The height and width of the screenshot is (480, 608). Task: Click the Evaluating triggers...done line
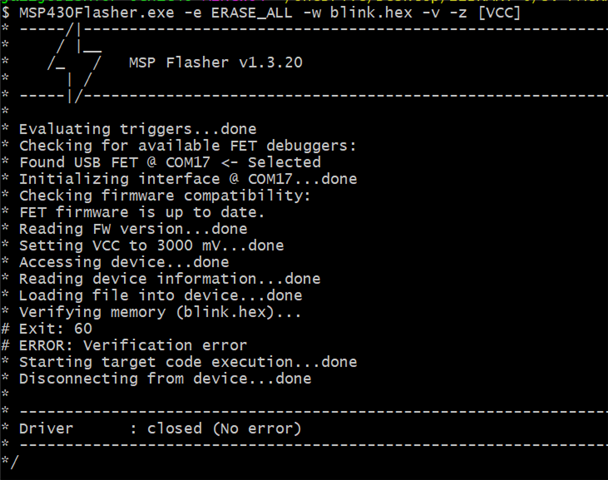[x=138, y=129]
